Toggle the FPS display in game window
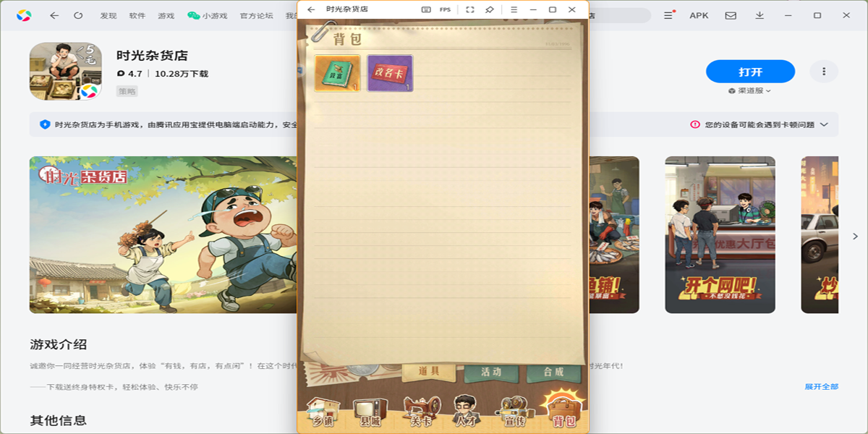Viewport: 868px width, 434px height. pyautogui.click(x=445, y=9)
